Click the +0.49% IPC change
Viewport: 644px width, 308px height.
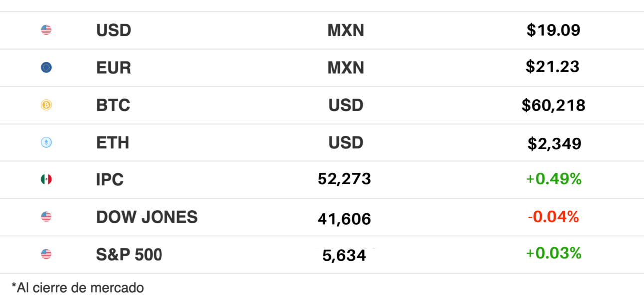(x=553, y=179)
